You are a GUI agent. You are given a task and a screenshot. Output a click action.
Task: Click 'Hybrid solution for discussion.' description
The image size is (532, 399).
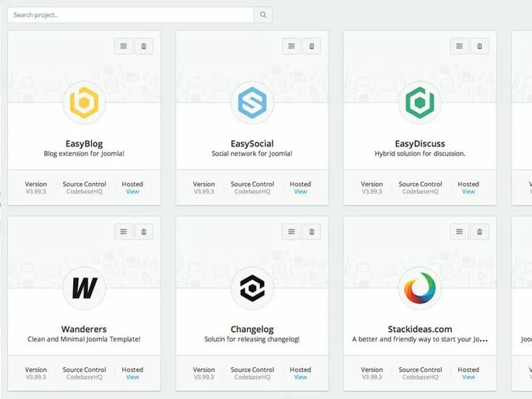pyautogui.click(x=420, y=154)
